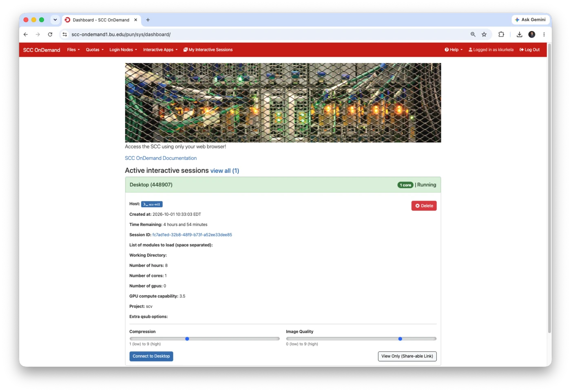Click Logged in as kkurkela
The width and height of the screenshot is (571, 392).
click(x=491, y=50)
